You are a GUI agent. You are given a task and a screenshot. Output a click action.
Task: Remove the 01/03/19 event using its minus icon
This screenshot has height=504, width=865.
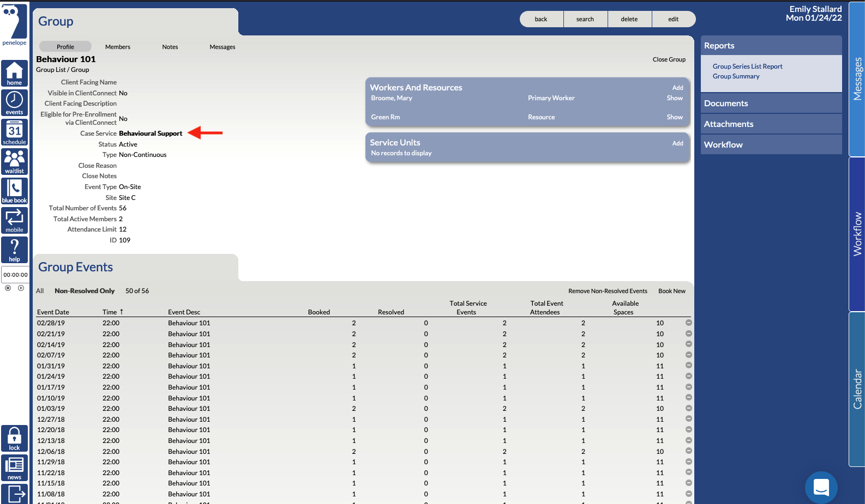pos(689,408)
